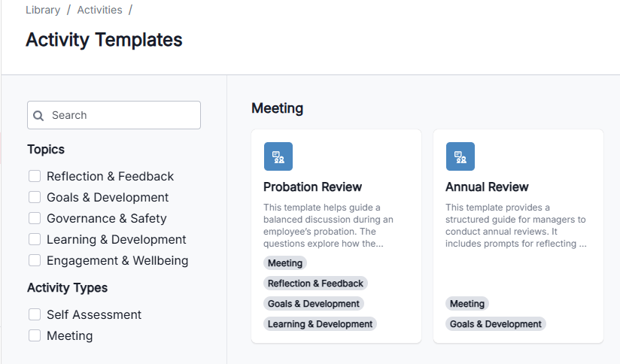Check the Learning & Development topic checkbox
The image size is (620, 364).
pos(35,239)
